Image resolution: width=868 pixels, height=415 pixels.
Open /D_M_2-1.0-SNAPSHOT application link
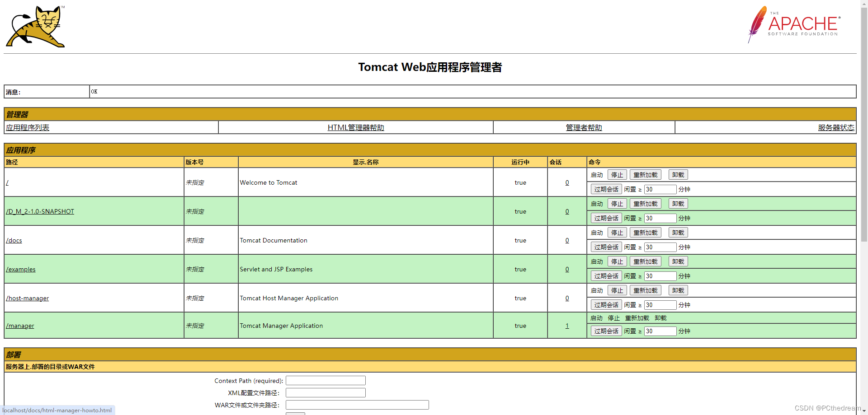point(40,211)
